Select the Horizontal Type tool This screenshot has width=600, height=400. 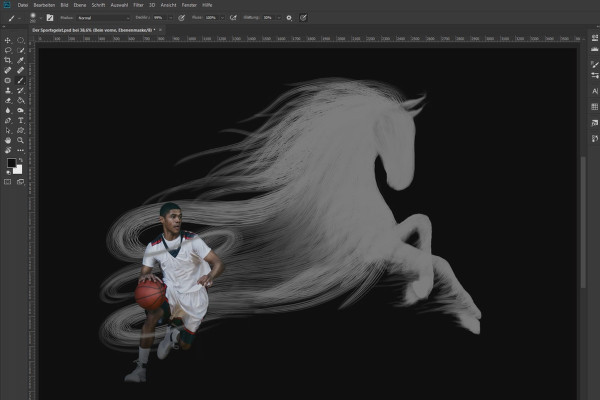coord(20,120)
